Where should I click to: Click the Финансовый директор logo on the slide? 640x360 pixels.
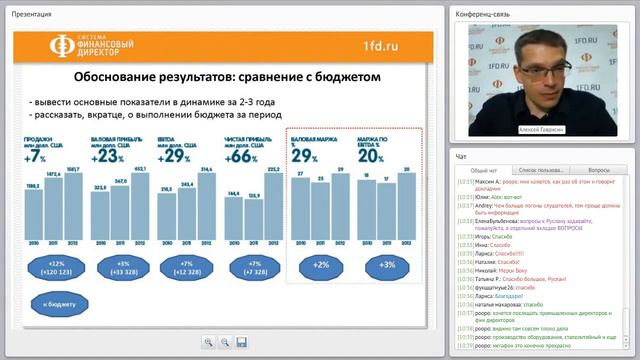pyautogui.click(x=92, y=45)
